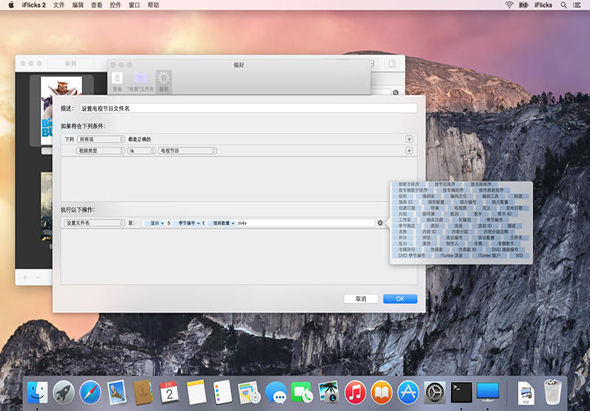This screenshot has height=411, width=590.
Task: Select the 按歌手排序 token in the popup
Action: (409, 184)
